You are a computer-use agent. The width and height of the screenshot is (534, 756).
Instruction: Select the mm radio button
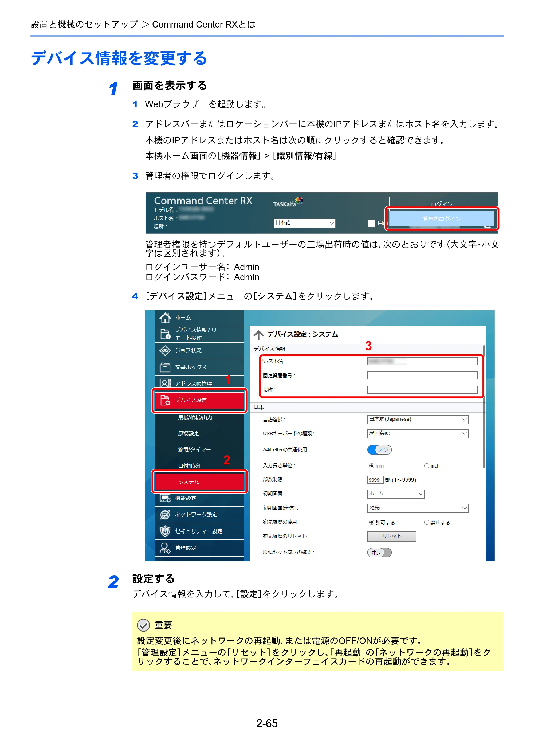point(371,465)
